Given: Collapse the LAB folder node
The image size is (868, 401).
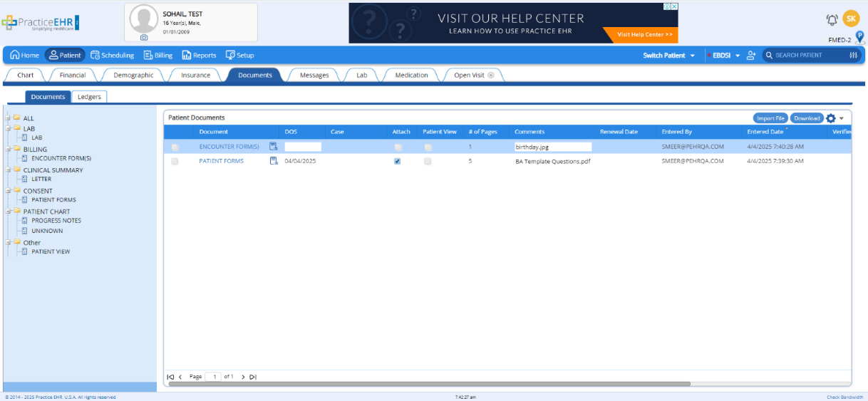Looking at the screenshot, I should [x=8, y=128].
